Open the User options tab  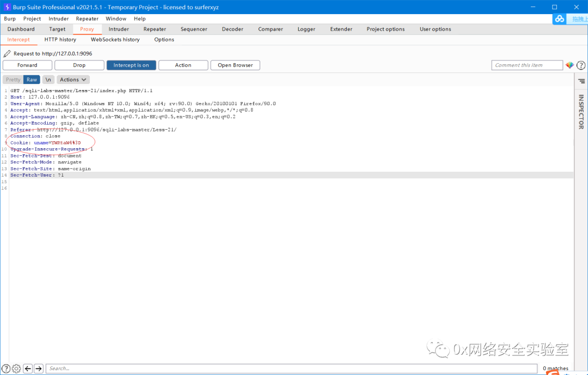[x=436, y=29]
